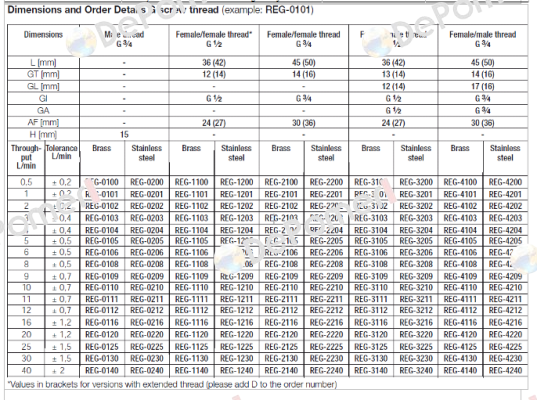Click the Dimensions header cell
The height and width of the screenshot is (400, 537).
[x=43, y=35]
